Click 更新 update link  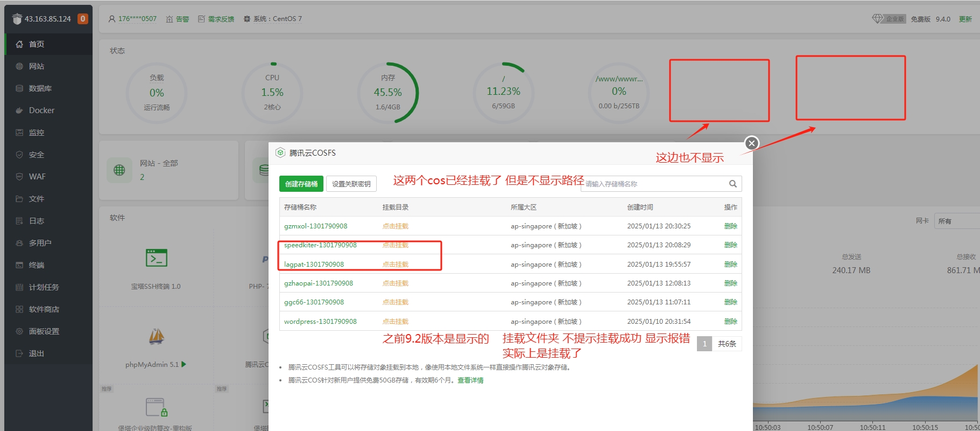point(965,19)
